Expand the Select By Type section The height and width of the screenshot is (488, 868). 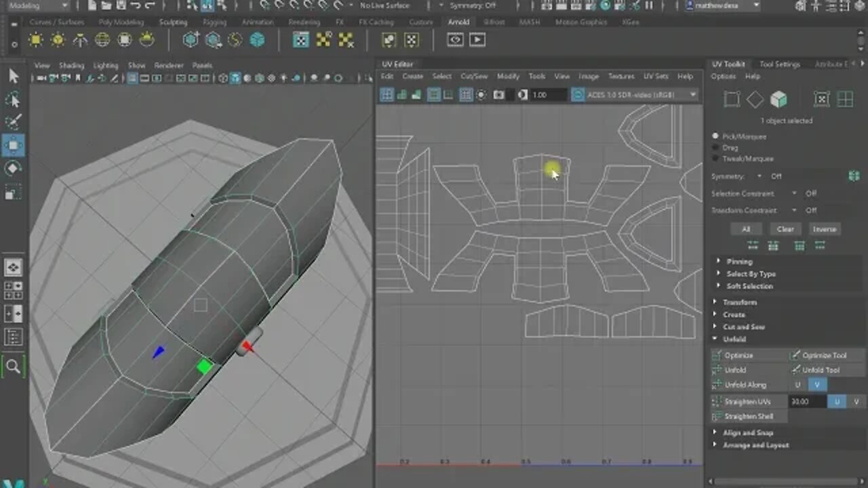point(751,274)
